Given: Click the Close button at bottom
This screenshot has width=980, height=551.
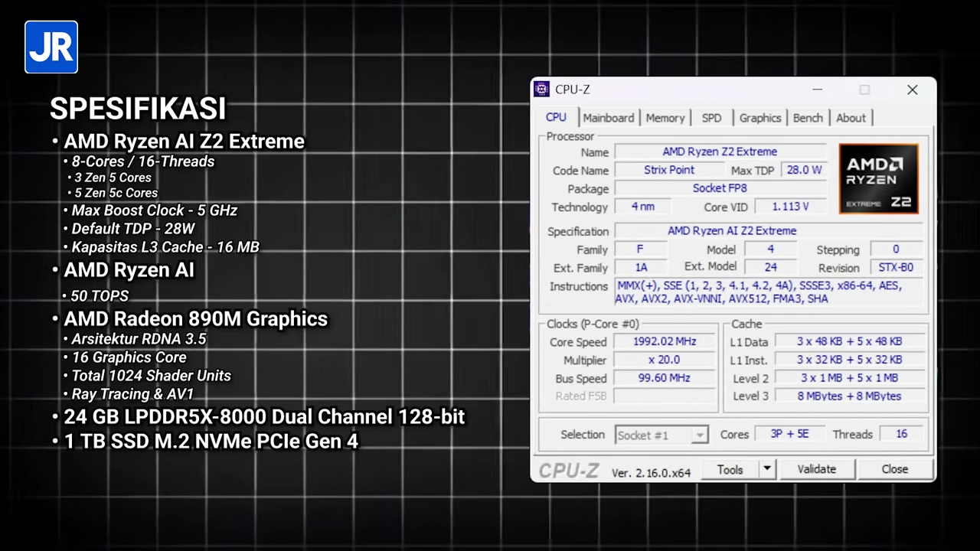Looking at the screenshot, I should click(x=894, y=469).
